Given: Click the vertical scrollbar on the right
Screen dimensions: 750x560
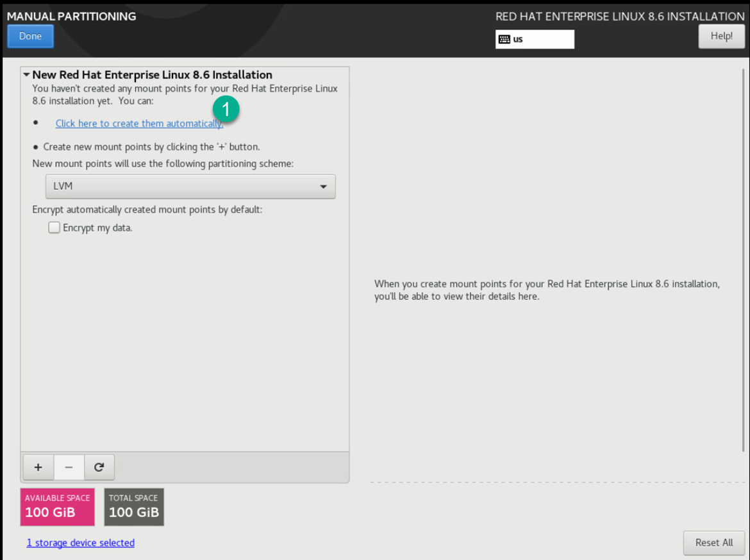Looking at the screenshot, I should (x=743, y=259).
